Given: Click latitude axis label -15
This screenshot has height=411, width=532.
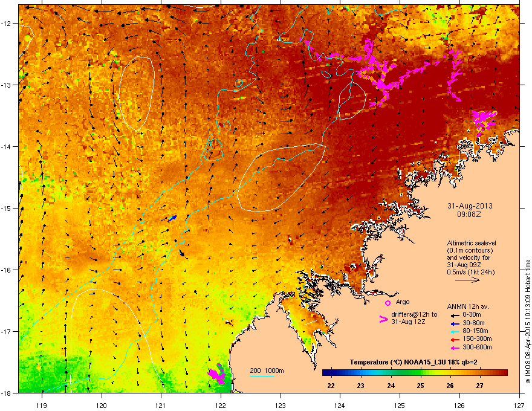Looking at the screenshot, I should tap(7, 208).
